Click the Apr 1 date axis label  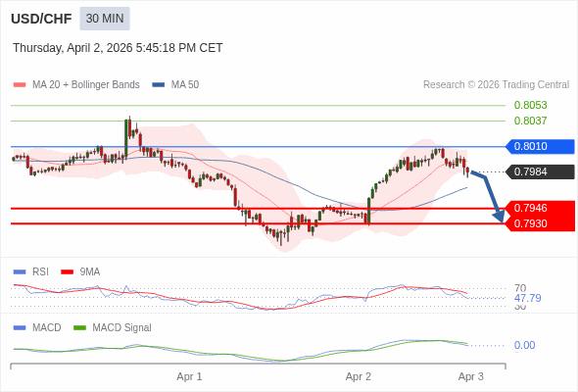click(x=189, y=376)
